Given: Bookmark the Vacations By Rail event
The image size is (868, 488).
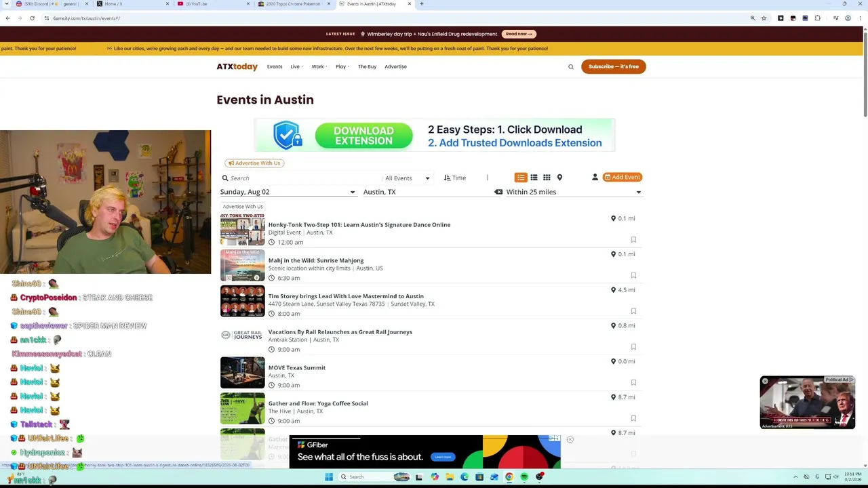Looking at the screenshot, I should 633,347.
